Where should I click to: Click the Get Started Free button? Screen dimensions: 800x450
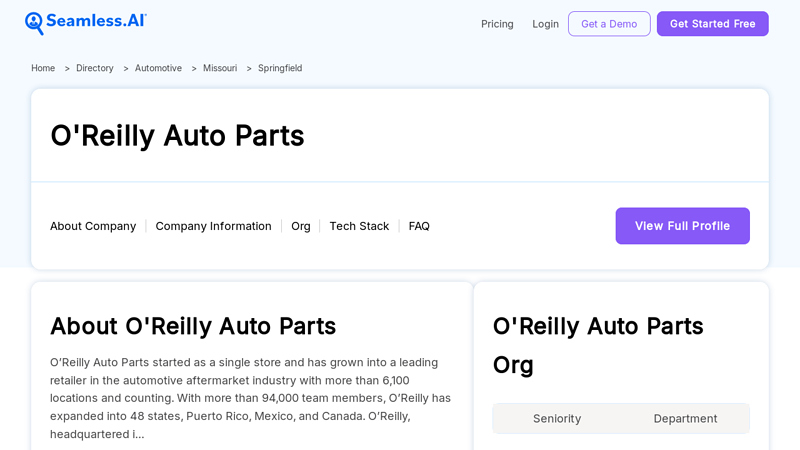tap(713, 24)
